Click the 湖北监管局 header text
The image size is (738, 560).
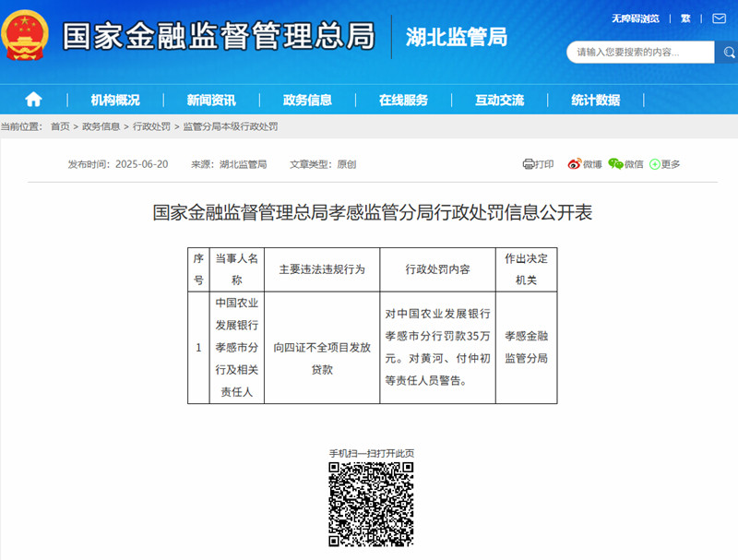457,37
